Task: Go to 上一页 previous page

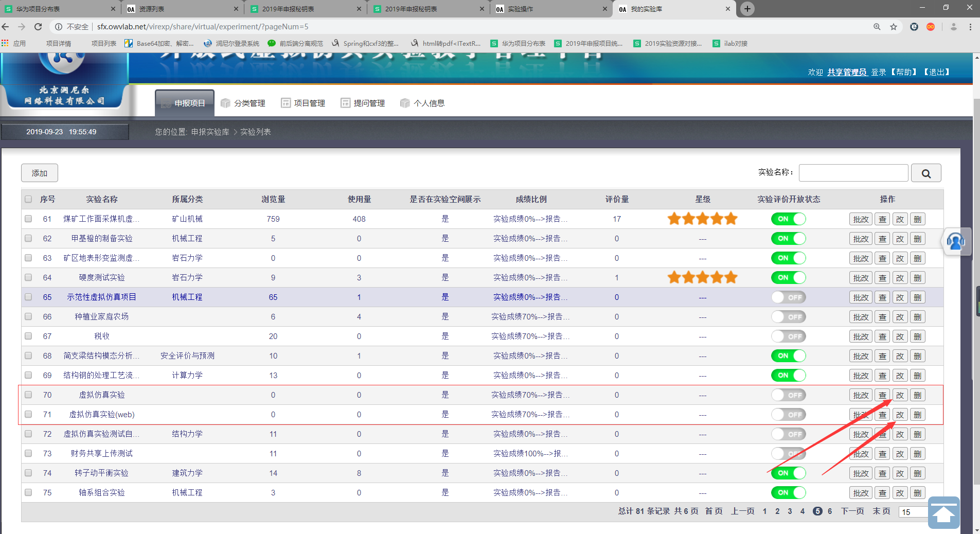Action: [742, 511]
